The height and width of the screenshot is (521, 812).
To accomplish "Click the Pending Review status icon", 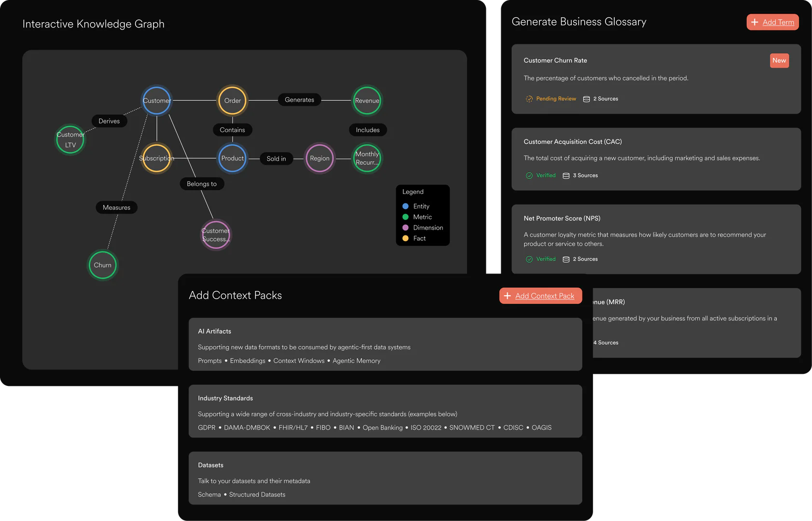I will (x=529, y=99).
